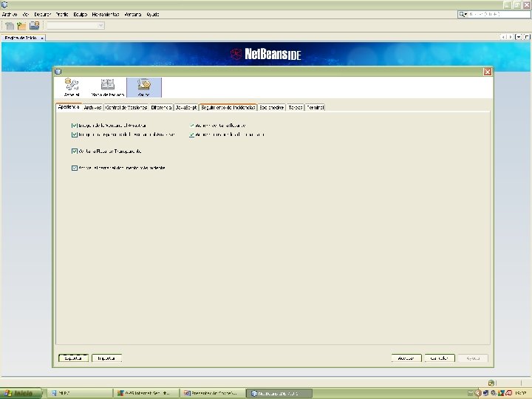Close the Options dialog
532x399 pixels.
[488, 72]
